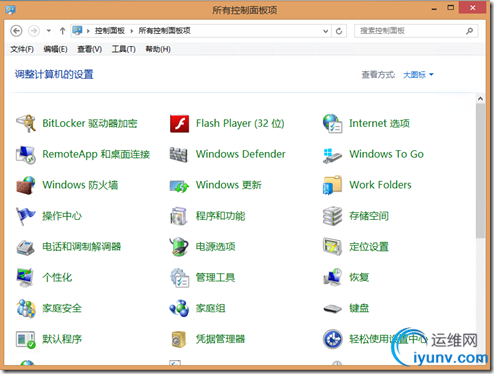Open the 家庭安全 family icon
The height and width of the screenshot is (374, 494).
(x=26, y=308)
